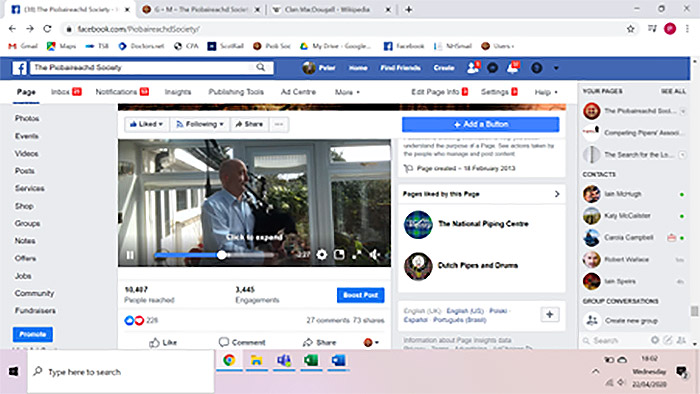Open Excel from taskbar
The width and height of the screenshot is (700, 394).
tap(311, 360)
